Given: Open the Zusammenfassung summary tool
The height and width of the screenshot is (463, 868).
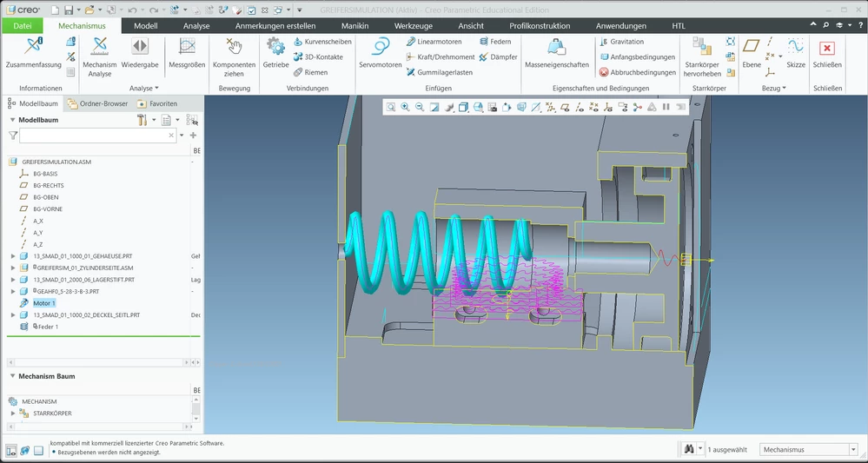Looking at the screenshot, I should pyautogui.click(x=34, y=53).
